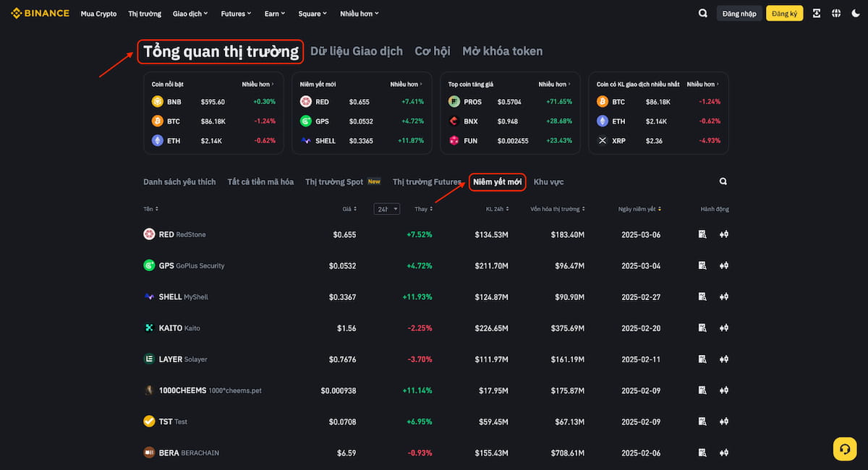Image resolution: width=868 pixels, height=470 pixels.
Task: Open trade icon for KAITO row
Action: pos(723,328)
